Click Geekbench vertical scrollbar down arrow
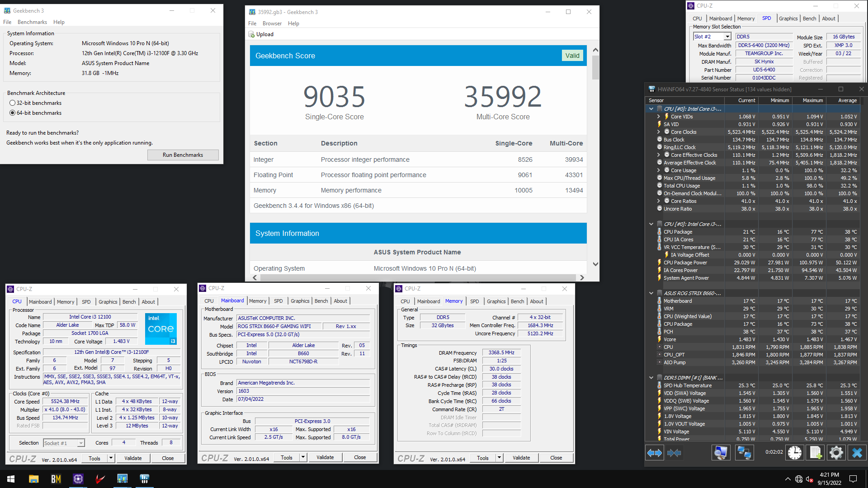The width and height of the screenshot is (868, 488). pos(595,264)
